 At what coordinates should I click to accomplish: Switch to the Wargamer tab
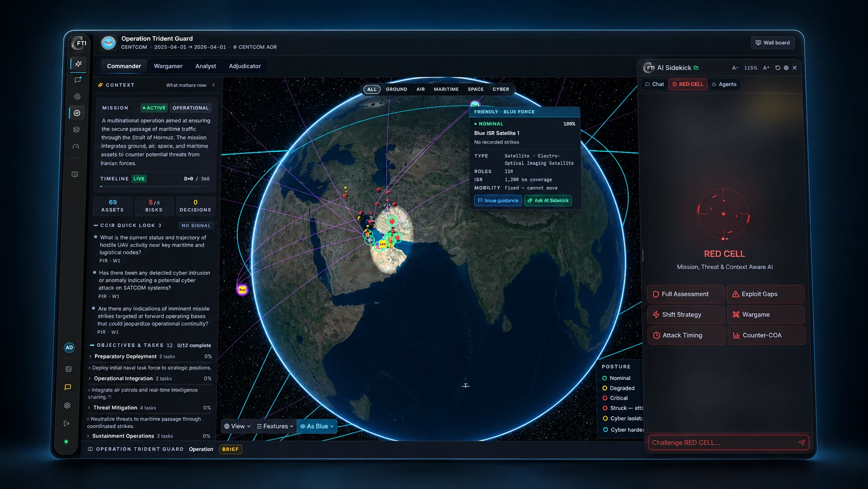point(168,66)
